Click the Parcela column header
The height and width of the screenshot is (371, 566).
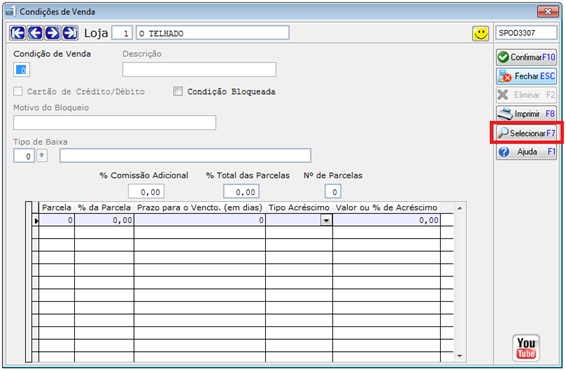pos(57,208)
